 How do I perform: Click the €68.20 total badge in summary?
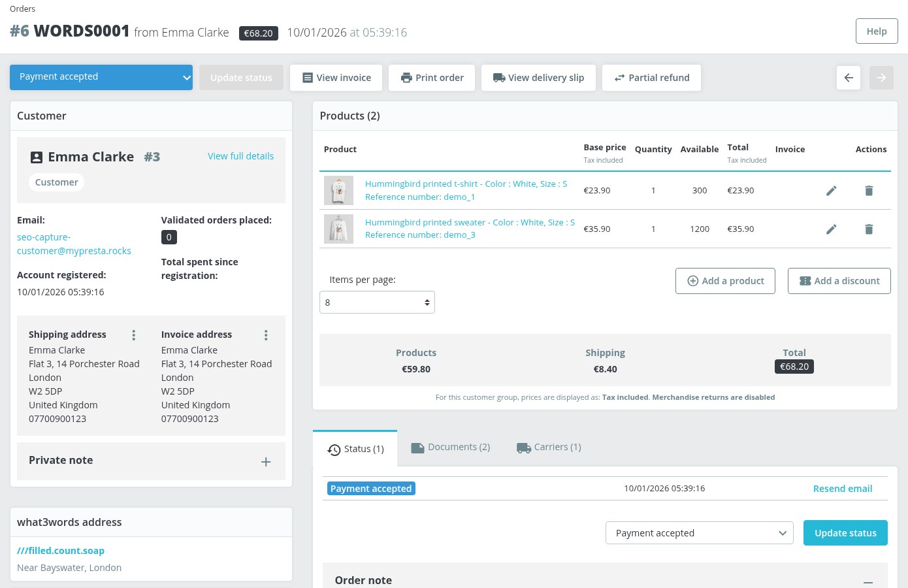[794, 367]
